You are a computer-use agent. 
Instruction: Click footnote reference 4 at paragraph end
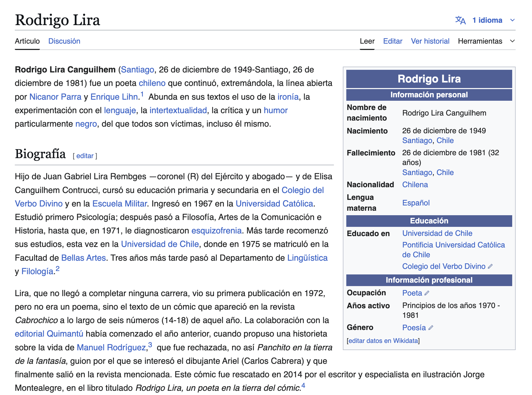pos(303,385)
